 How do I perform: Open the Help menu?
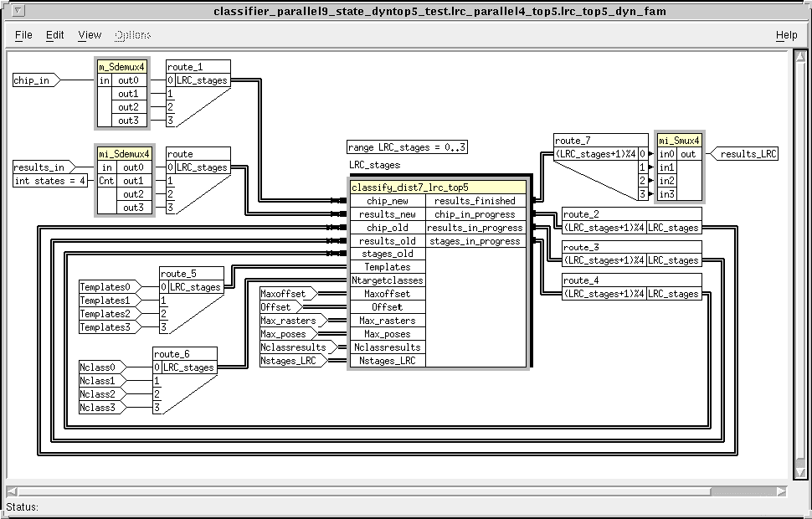tap(786, 35)
